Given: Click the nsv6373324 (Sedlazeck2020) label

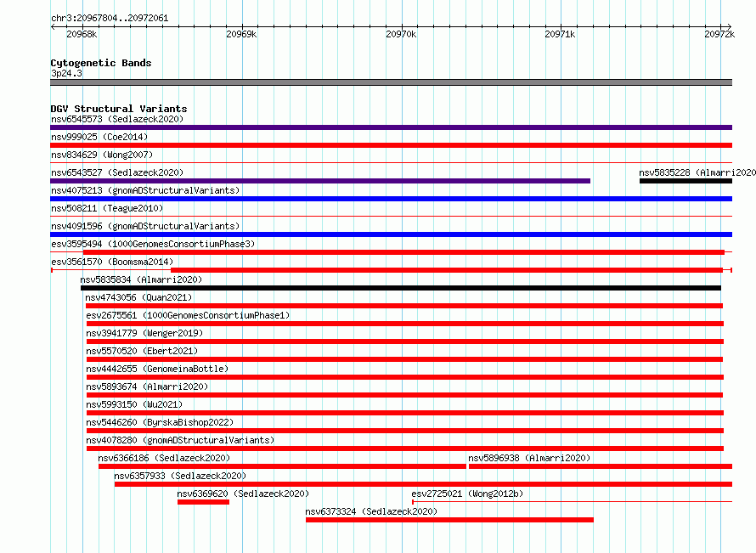Looking at the screenshot, I should [x=371, y=511].
